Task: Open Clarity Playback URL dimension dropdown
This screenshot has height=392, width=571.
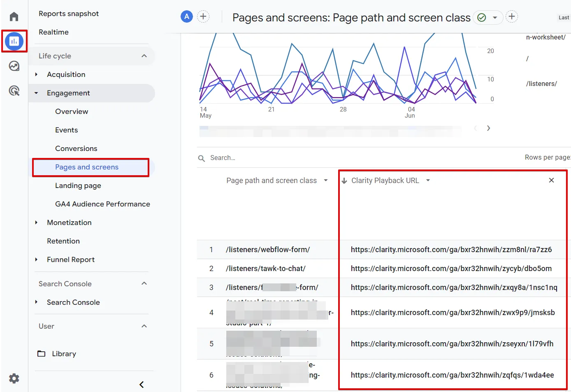Action: pyautogui.click(x=428, y=180)
